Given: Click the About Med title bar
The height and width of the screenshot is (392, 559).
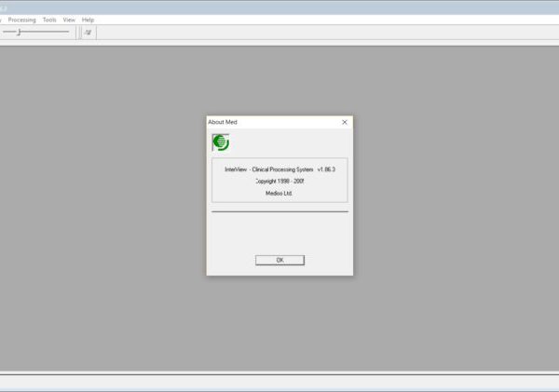Looking at the screenshot, I should click(270, 122).
